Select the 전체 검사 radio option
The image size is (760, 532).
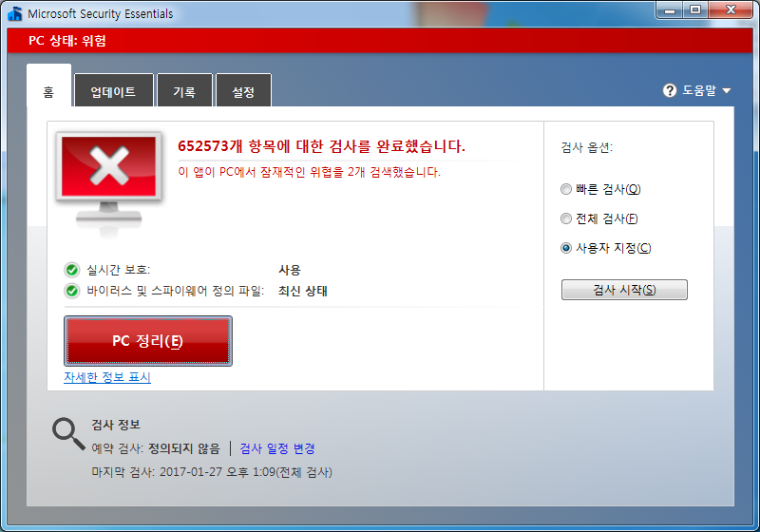[x=567, y=218]
